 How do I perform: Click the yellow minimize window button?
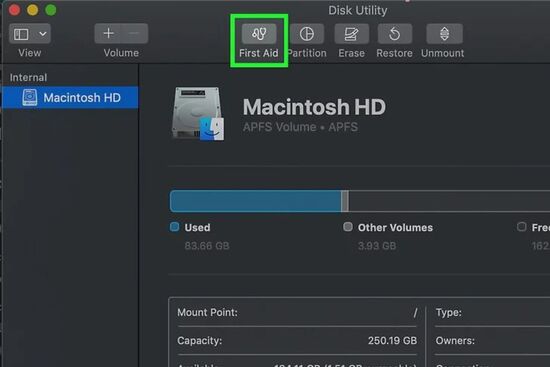(33, 10)
